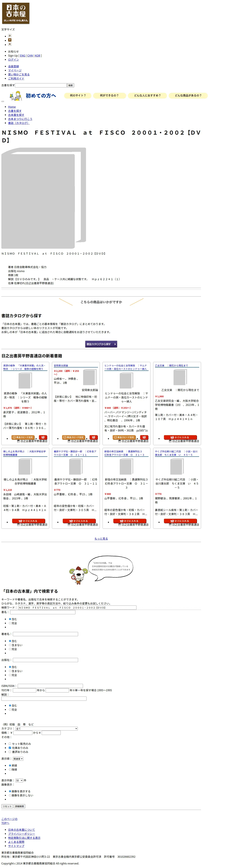Enable セット販売のみ checkbox
This screenshot has width=226, height=868.
point(10,744)
